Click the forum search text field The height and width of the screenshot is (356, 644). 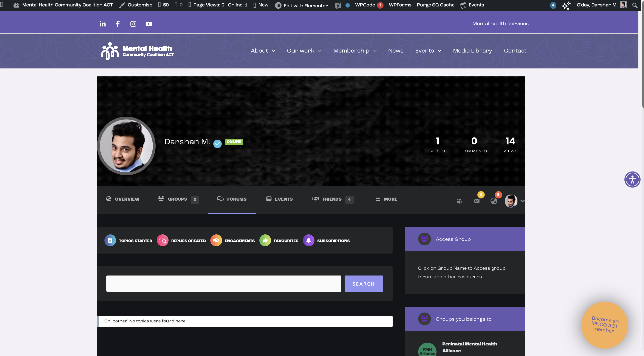click(x=224, y=284)
